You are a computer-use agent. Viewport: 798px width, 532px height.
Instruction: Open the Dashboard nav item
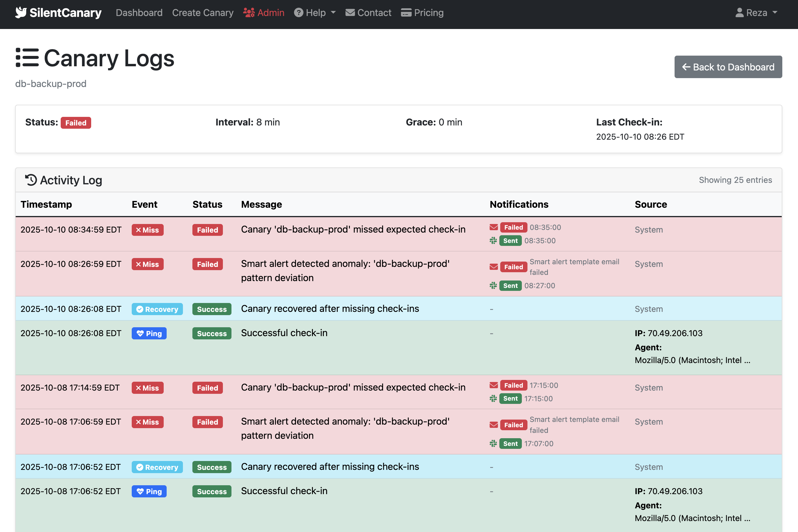[x=139, y=13]
